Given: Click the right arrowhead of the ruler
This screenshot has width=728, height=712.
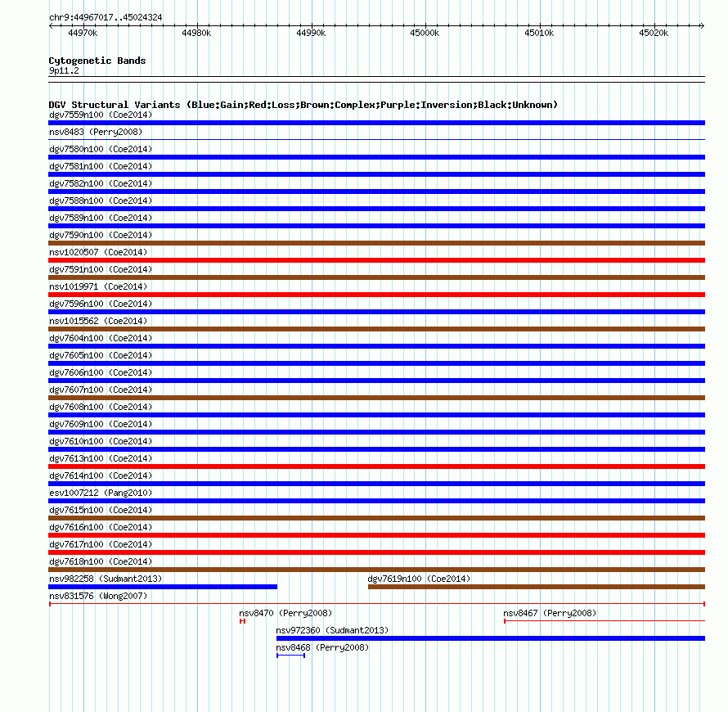Looking at the screenshot, I should pyautogui.click(x=703, y=25).
